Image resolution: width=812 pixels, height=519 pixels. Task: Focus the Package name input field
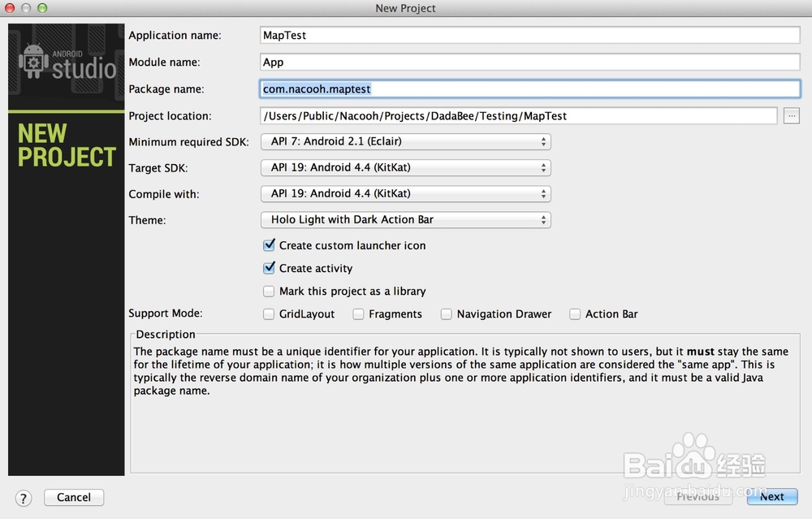tap(529, 89)
